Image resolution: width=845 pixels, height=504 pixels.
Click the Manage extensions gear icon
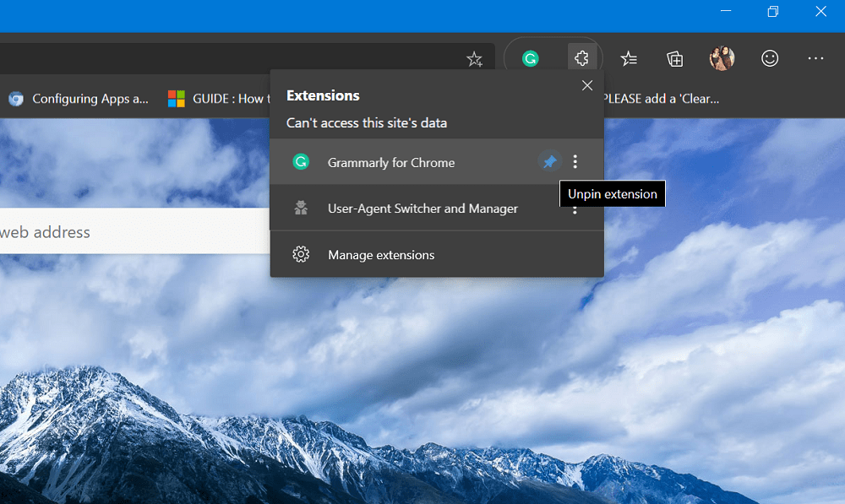coord(301,254)
